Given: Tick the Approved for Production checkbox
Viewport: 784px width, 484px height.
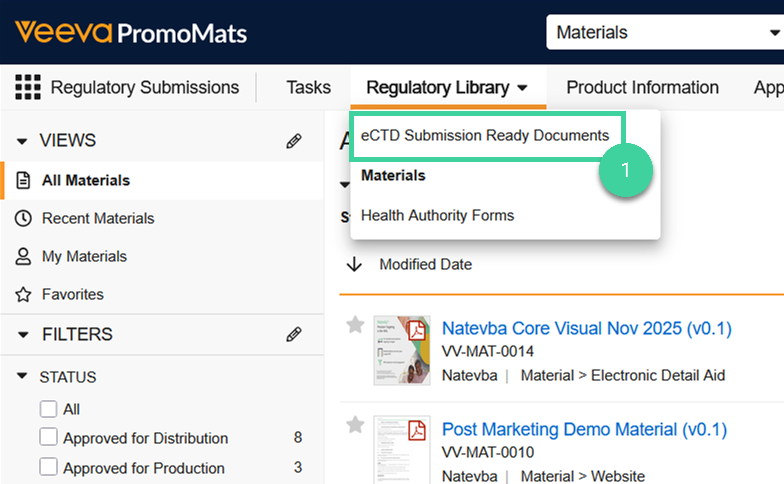Looking at the screenshot, I should pos(48,467).
